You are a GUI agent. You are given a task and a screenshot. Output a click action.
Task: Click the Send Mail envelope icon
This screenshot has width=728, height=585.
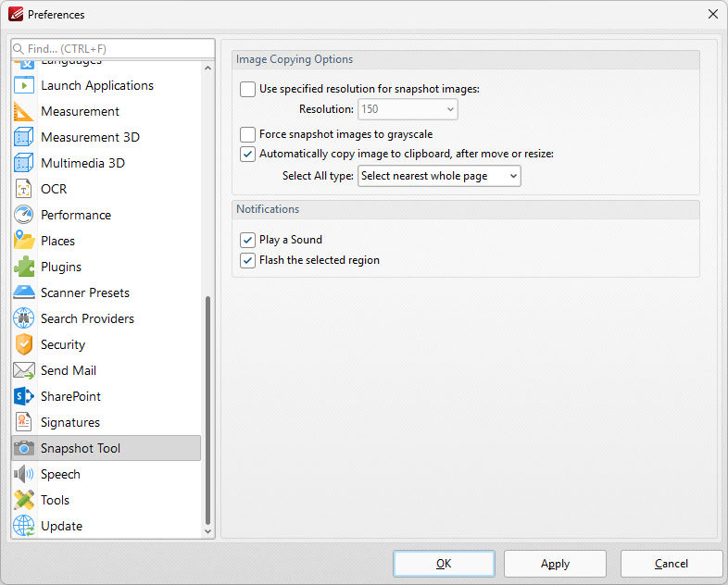[24, 370]
